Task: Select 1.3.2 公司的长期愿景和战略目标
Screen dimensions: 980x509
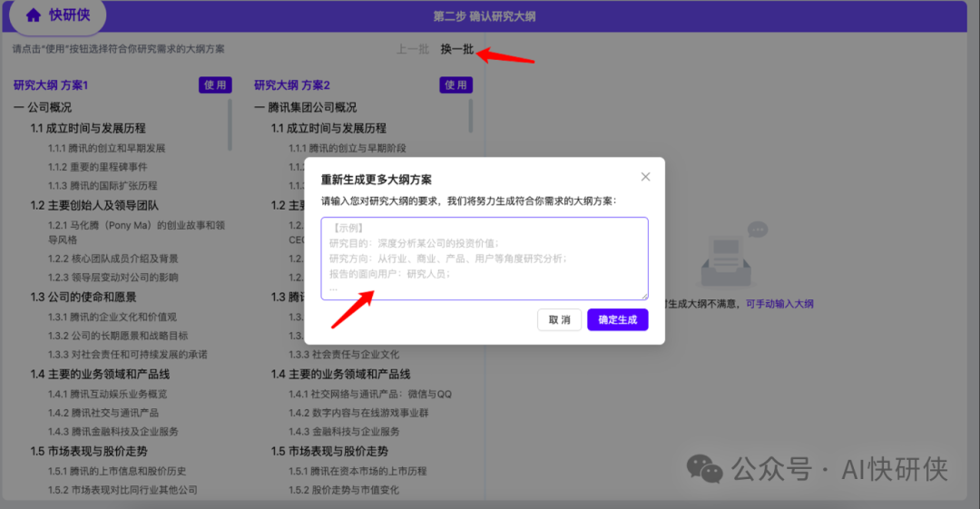Action: (x=117, y=336)
